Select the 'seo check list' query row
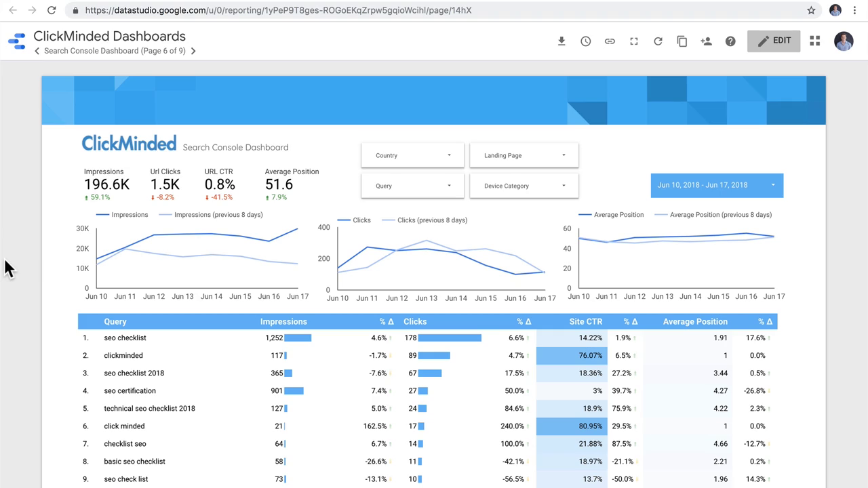Image resolution: width=868 pixels, height=488 pixels. coord(427,479)
